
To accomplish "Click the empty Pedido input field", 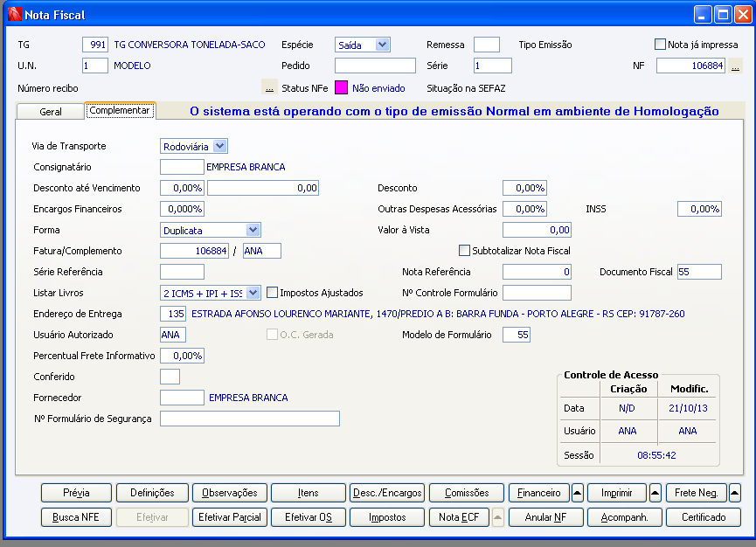I will 375,66.
